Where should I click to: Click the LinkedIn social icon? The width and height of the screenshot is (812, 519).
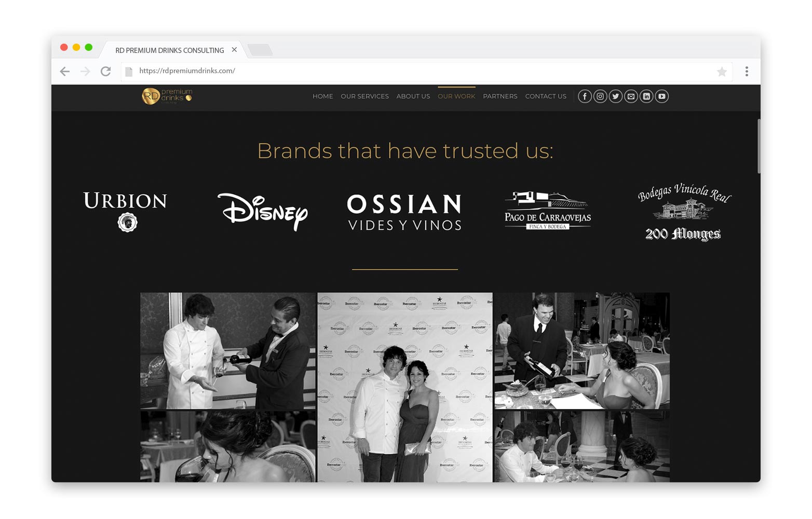(x=646, y=96)
